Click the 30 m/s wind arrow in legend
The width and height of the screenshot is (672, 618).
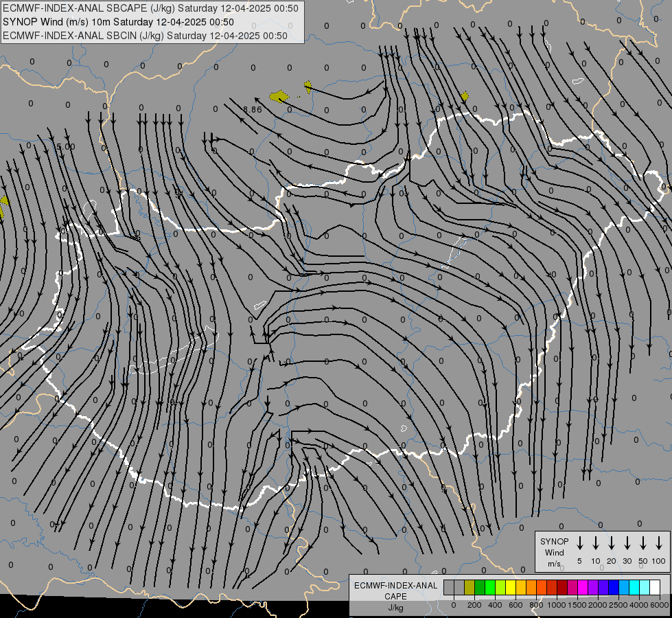[x=627, y=543]
